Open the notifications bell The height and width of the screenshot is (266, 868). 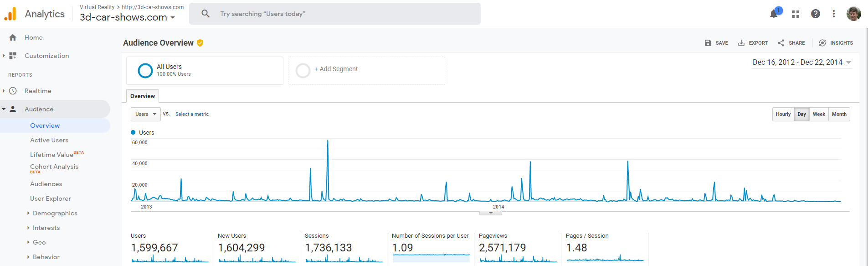[x=774, y=14]
